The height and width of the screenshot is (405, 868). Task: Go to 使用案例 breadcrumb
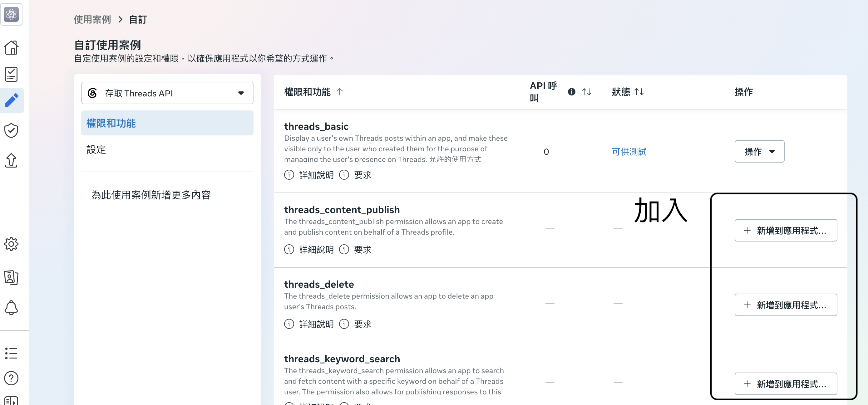click(x=92, y=19)
